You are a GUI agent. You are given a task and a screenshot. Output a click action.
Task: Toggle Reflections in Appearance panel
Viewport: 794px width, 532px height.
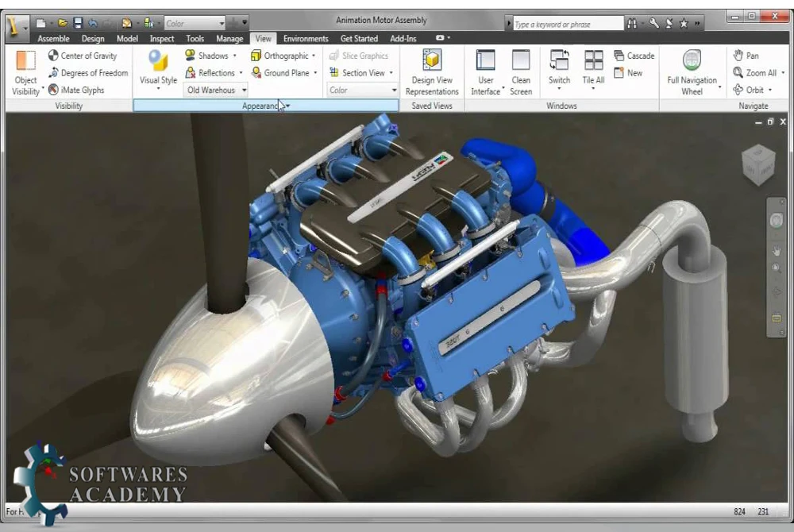click(x=210, y=73)
